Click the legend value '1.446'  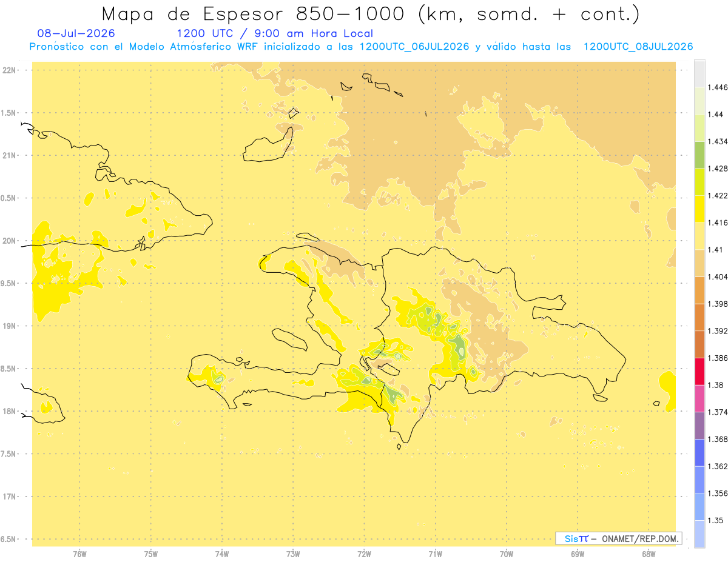click(x=718, y=87)
